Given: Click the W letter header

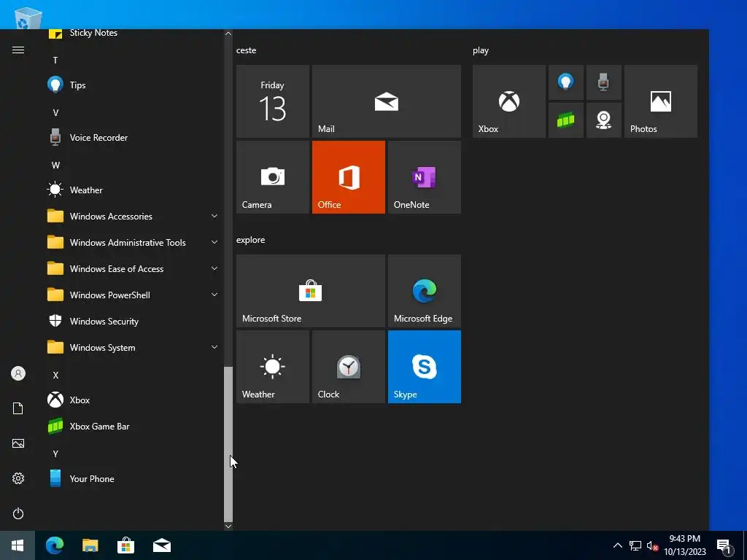Looking at the screenshot, I should point(55,166).
